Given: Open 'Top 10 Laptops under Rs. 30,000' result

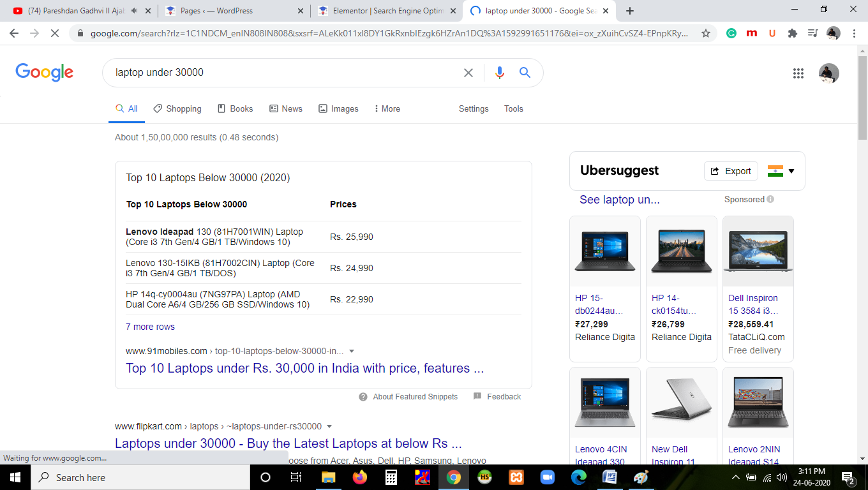Looking at the screenshot, I should [304, 368].
